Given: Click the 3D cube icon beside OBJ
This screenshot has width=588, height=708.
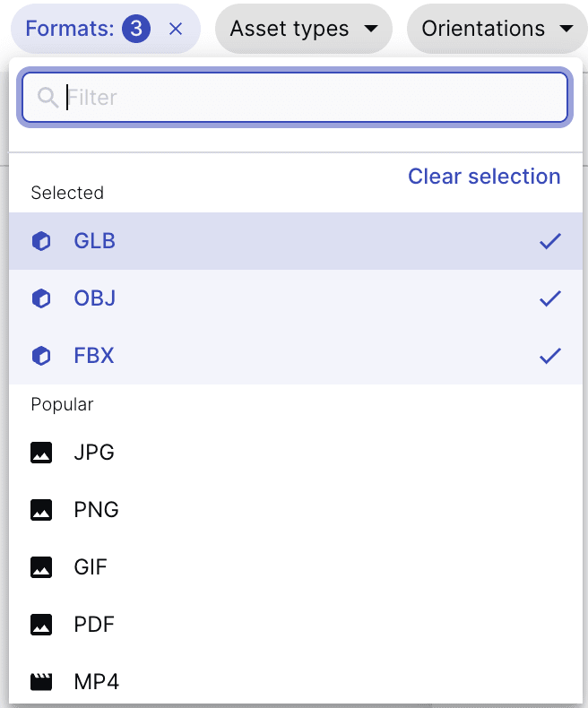Looking at the screenshot, I should click(x=41, y=298).
